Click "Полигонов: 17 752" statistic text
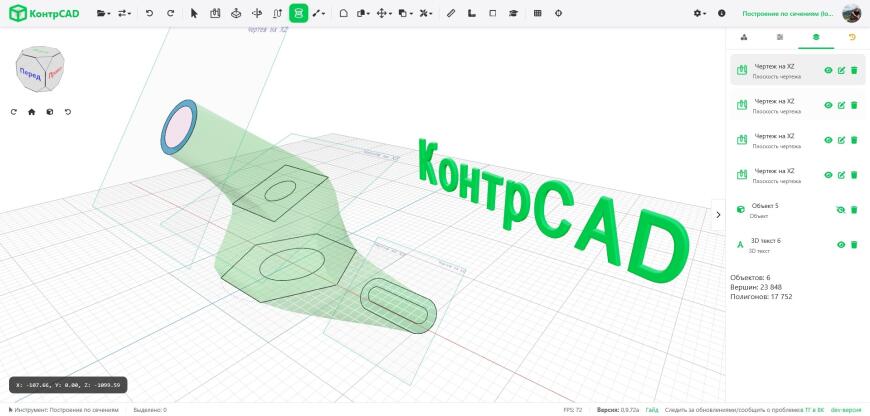The width and height of the screenshot is (870, 416). 761,297
